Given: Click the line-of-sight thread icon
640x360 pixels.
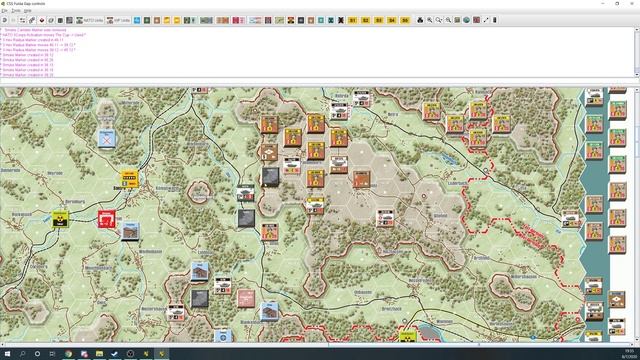Looking at the screenshot, I should click(x=486, y=20).
